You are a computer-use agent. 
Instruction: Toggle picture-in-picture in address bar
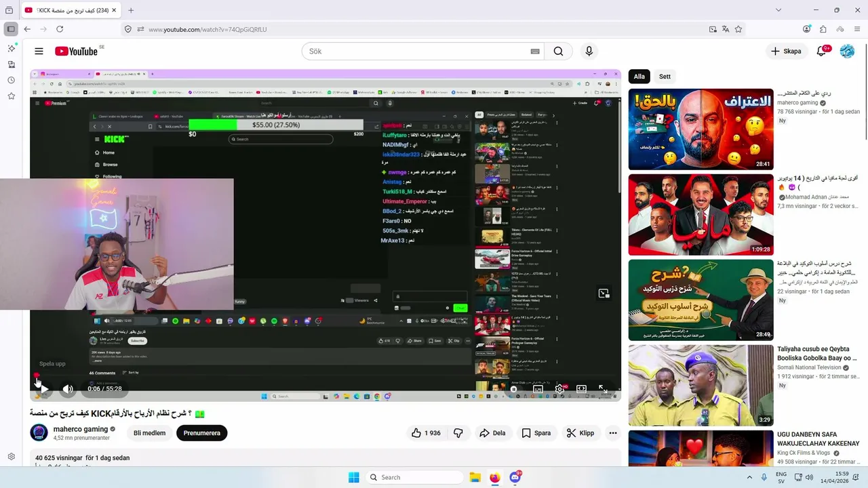click(x=713, y=29)
